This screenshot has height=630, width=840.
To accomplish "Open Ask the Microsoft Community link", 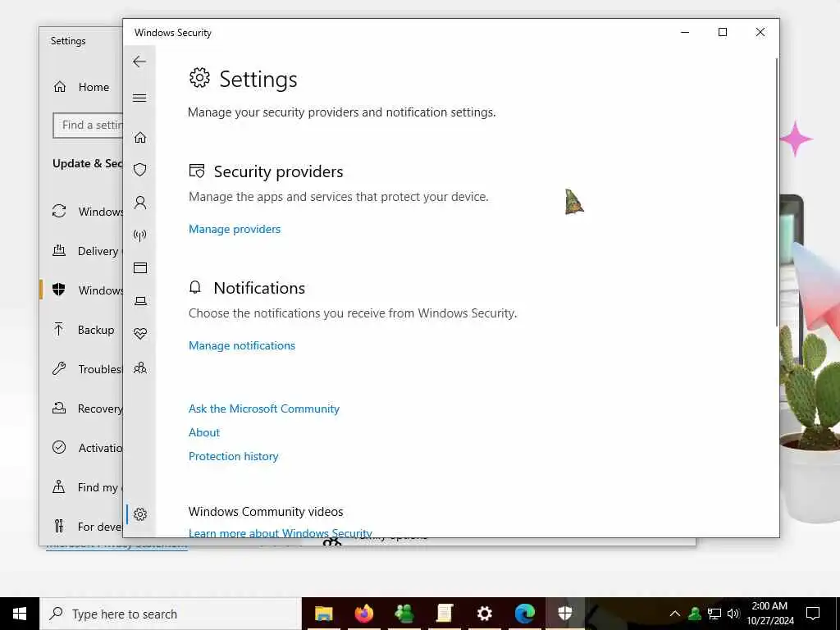I will click(x=264, y=409).
